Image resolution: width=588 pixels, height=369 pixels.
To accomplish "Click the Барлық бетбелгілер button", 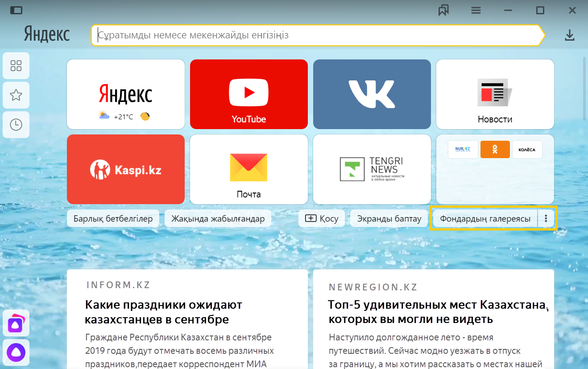I will (x=113, y=218).
